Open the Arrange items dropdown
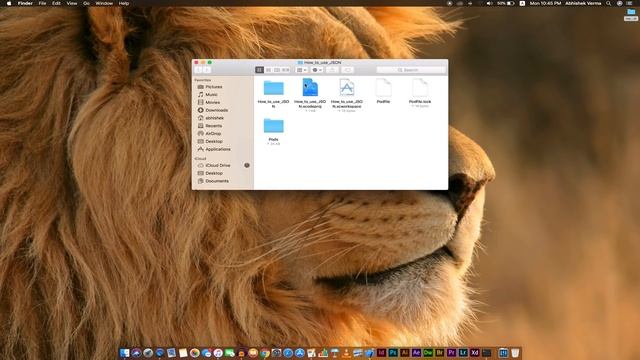 click(x=301, y=70)
